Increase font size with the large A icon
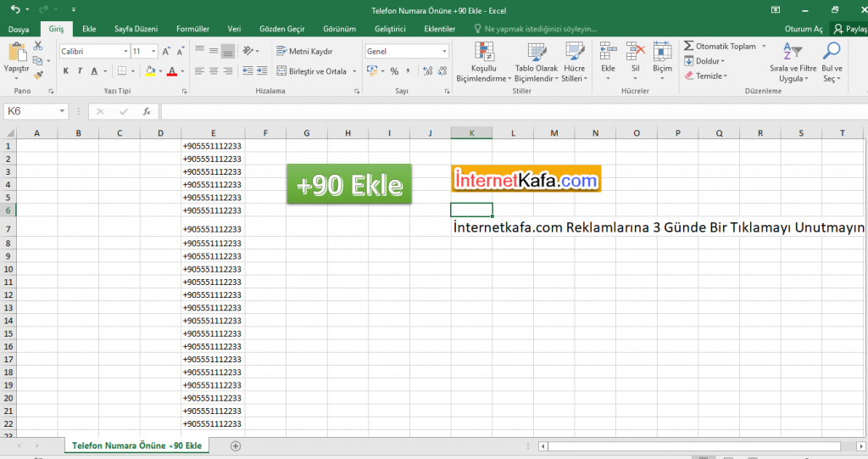This screenshot has width=868, height=459. tap(166, 51)
